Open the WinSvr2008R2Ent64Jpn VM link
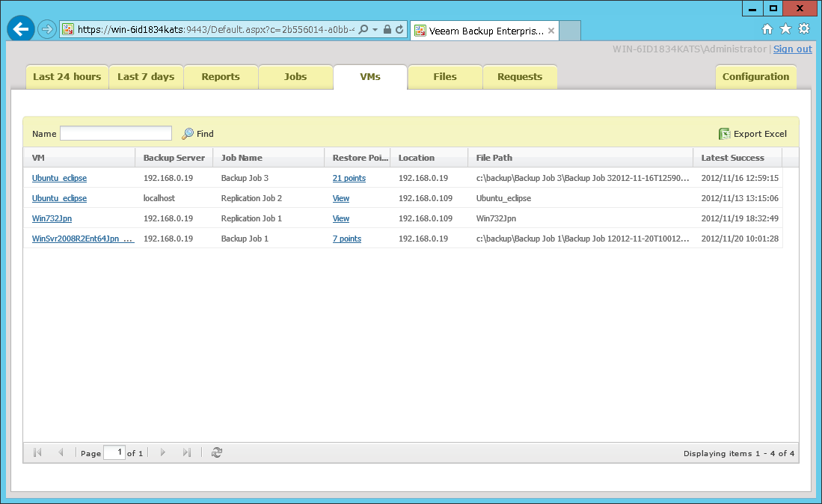822x504 pixels. (83, 239)
